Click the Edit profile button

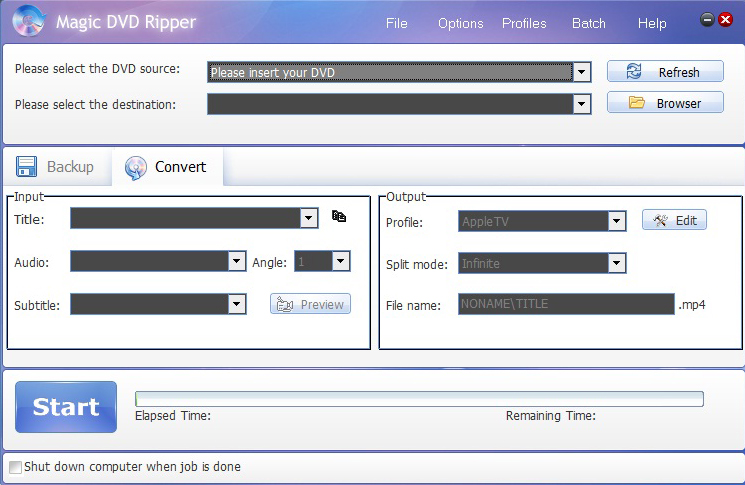coord(674,220)
